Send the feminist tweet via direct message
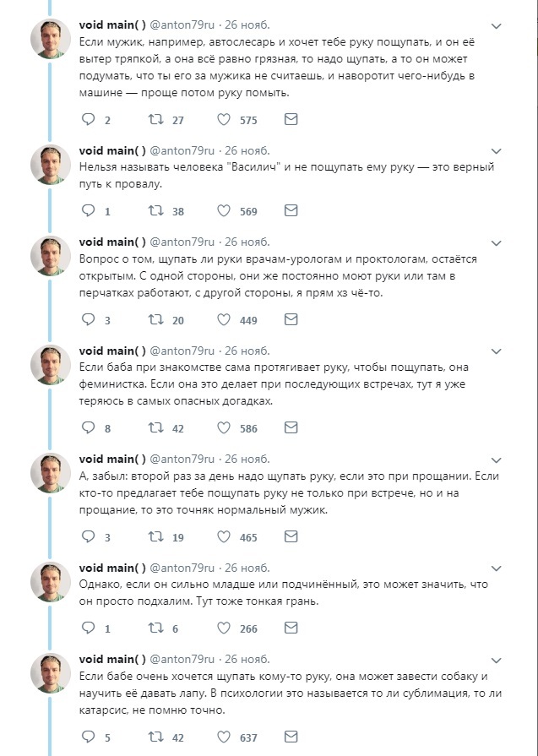 (x=291, y=428)
